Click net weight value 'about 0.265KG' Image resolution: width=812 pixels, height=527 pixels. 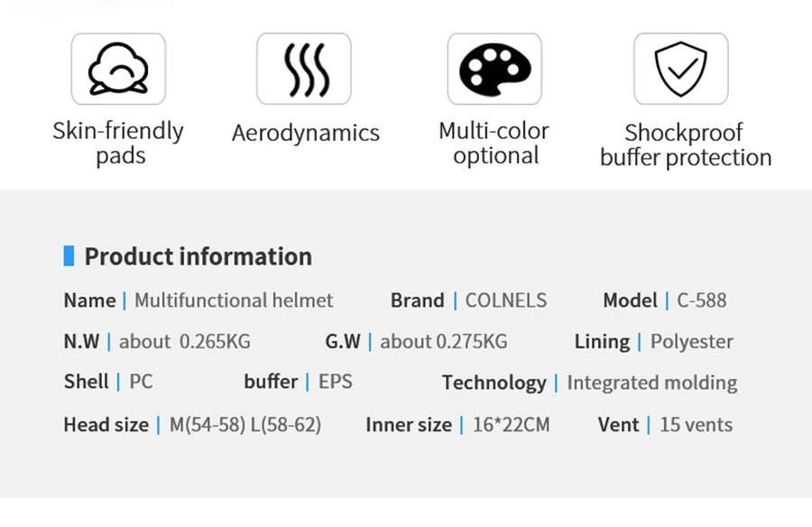(185, 341)
